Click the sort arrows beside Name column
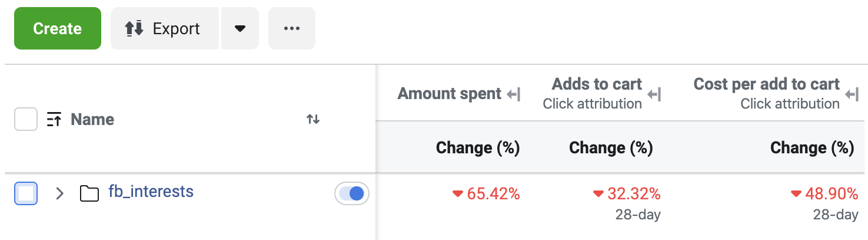The width and height of the screenshot is (868, 240). (x=313, y=120)
